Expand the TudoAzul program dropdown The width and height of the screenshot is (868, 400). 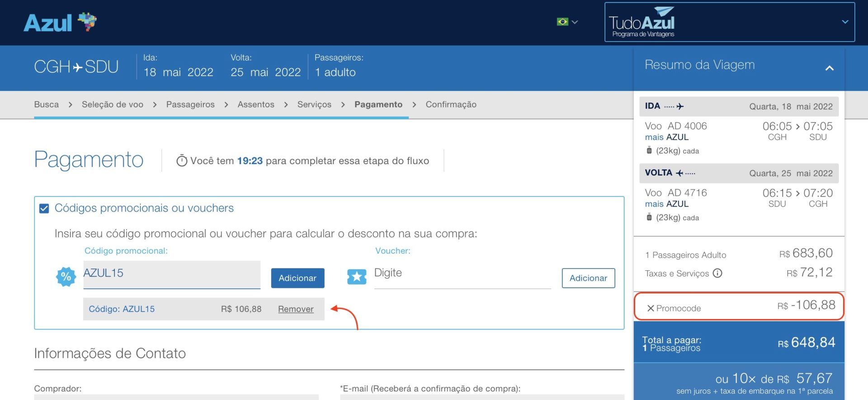[845, 22]
